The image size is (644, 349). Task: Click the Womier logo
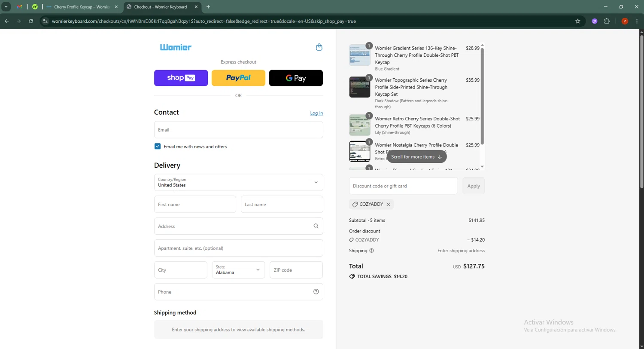pyautogui.click(x=176, y=47)
